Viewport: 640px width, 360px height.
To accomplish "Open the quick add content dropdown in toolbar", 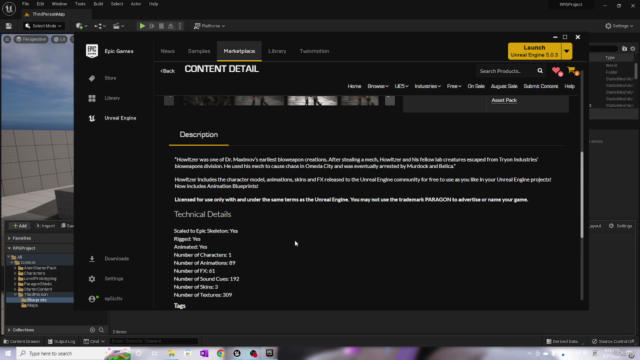I will coord(81,26).
